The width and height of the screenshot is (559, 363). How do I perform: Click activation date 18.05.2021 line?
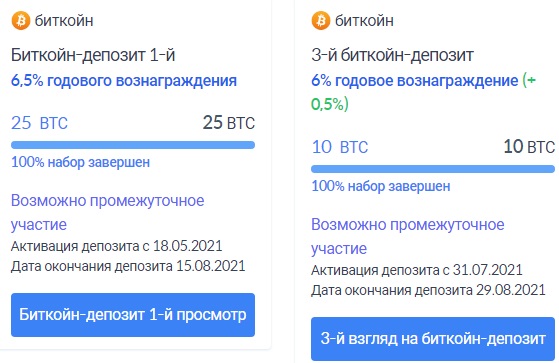pyautogui.click(x=117, y=246)
